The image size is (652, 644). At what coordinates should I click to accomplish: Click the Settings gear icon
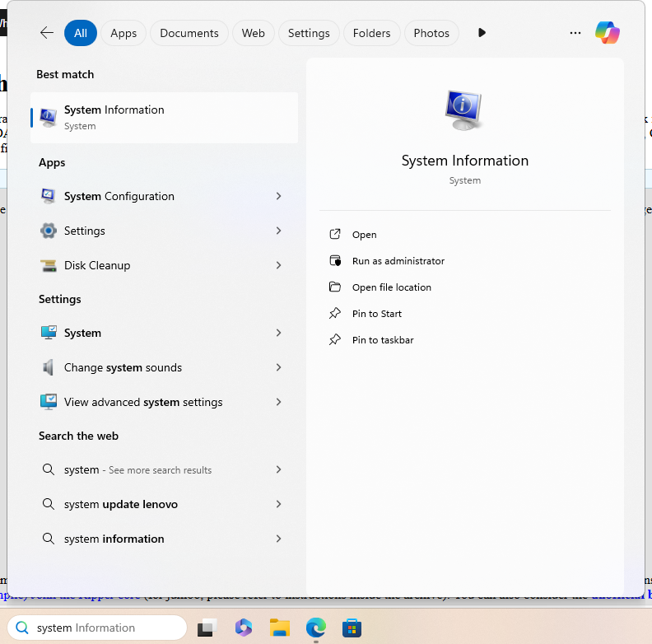click(49, 231)
